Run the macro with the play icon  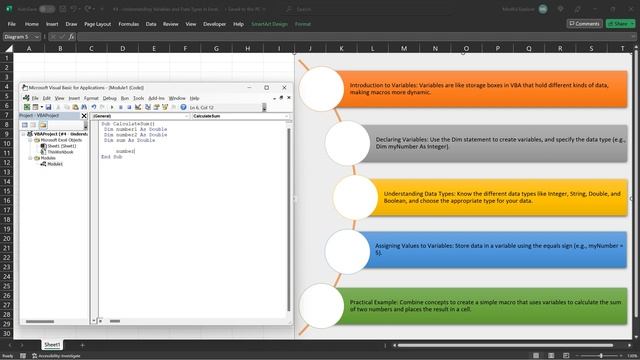[112, 107]
